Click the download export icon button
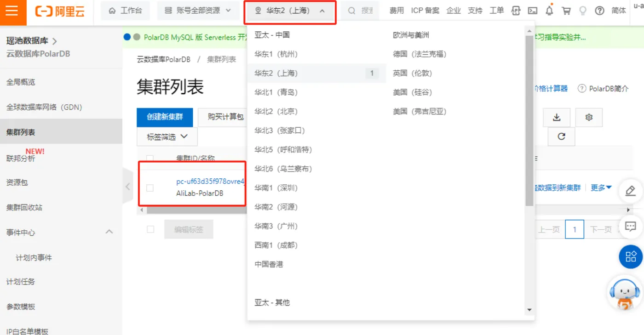 click(x=557, y=118)
